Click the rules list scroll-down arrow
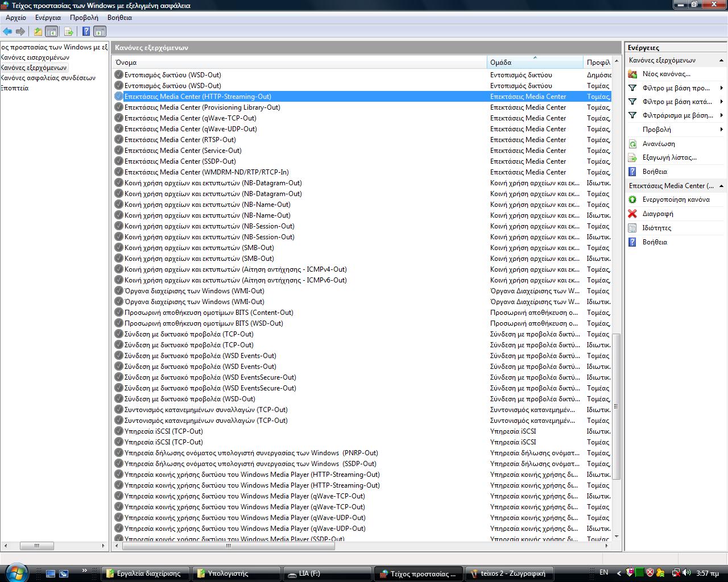 [616, 537]
